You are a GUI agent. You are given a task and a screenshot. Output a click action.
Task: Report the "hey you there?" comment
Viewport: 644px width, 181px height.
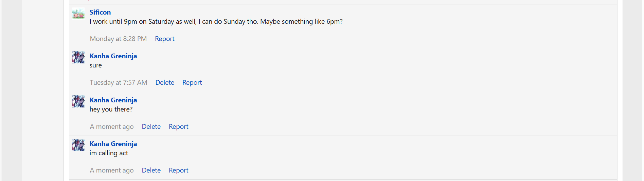[x=178, y=126]
